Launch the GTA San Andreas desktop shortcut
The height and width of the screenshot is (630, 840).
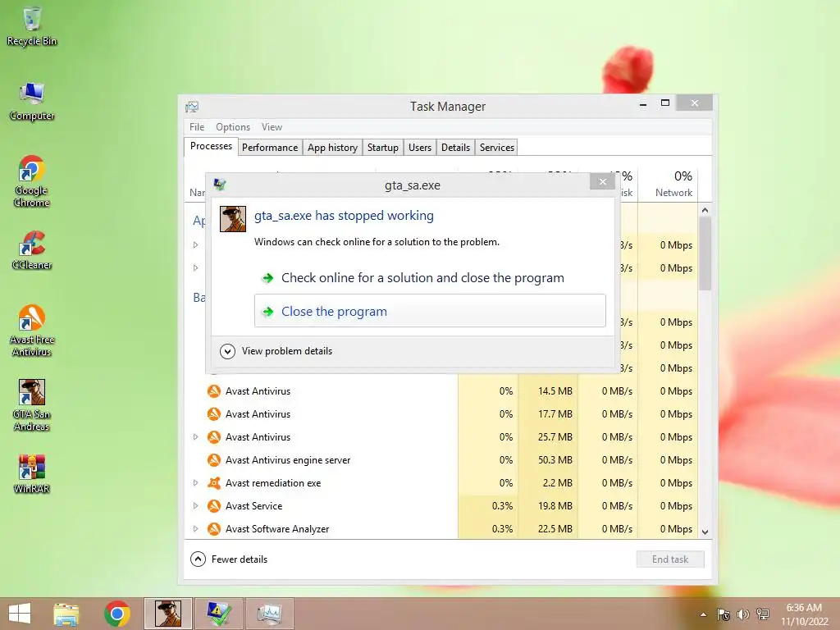click(x=32, y=405)
